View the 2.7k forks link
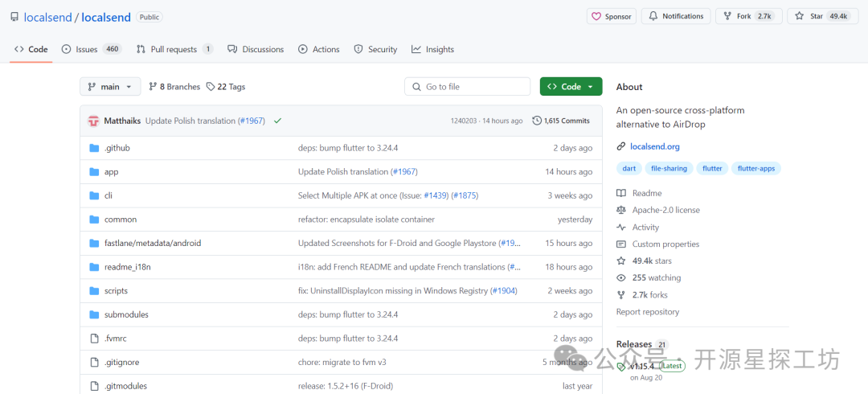 pos(650,295)
